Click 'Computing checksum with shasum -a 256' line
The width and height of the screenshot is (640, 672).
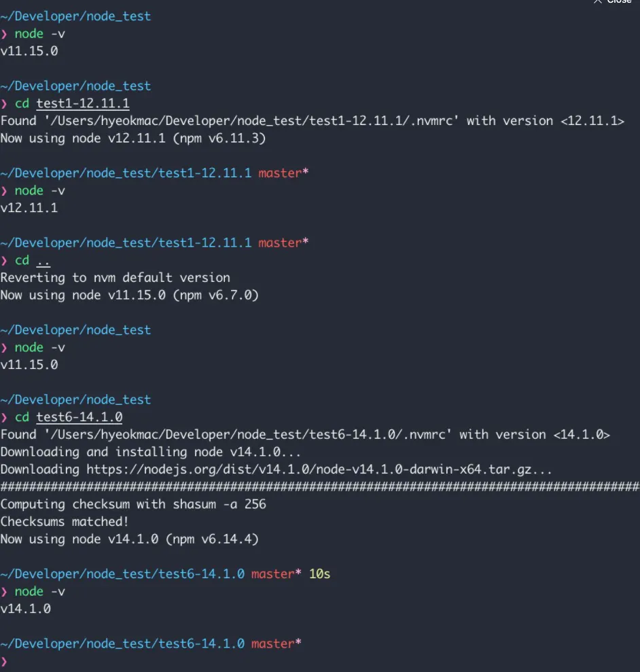click(133, 504)
